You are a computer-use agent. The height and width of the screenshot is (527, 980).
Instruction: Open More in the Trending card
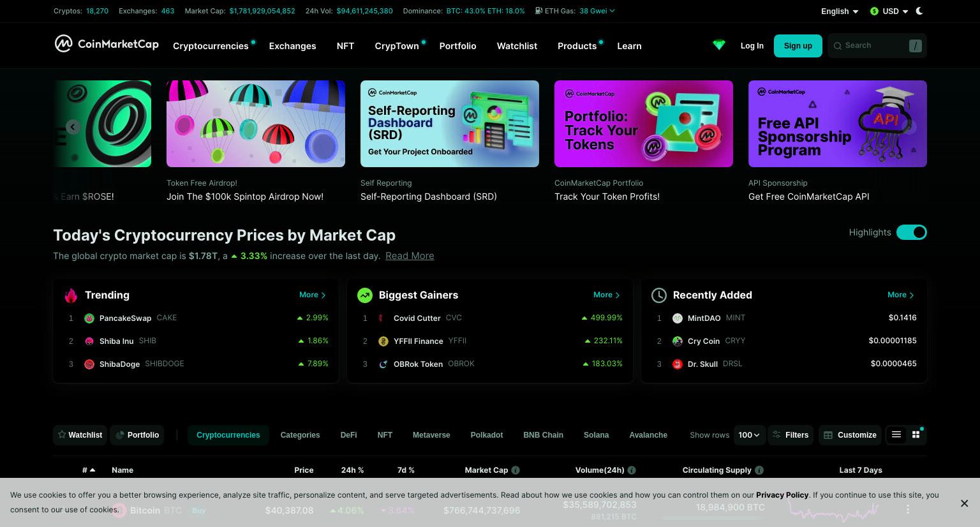point(313,295)
